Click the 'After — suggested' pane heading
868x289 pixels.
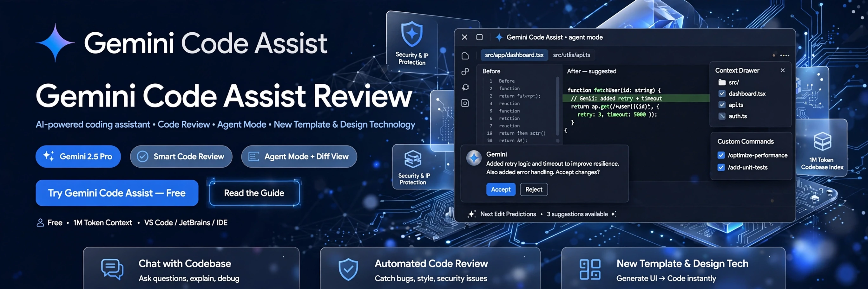point(591,71)
